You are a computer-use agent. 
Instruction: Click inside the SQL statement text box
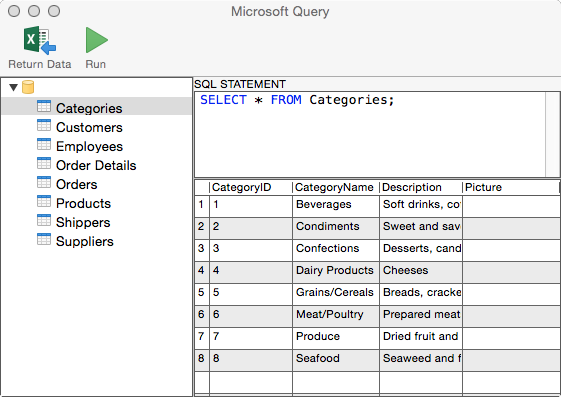[x=370, y=134]
